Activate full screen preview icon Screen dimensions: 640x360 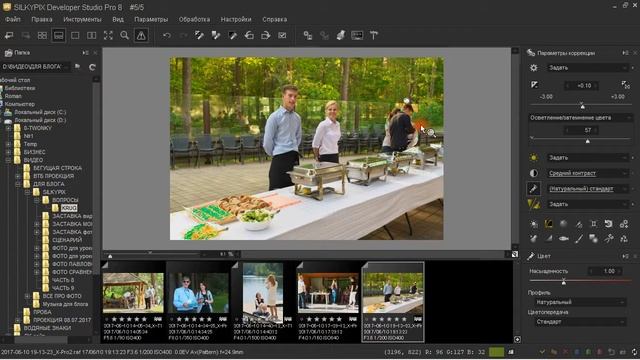tap(108, 36)
